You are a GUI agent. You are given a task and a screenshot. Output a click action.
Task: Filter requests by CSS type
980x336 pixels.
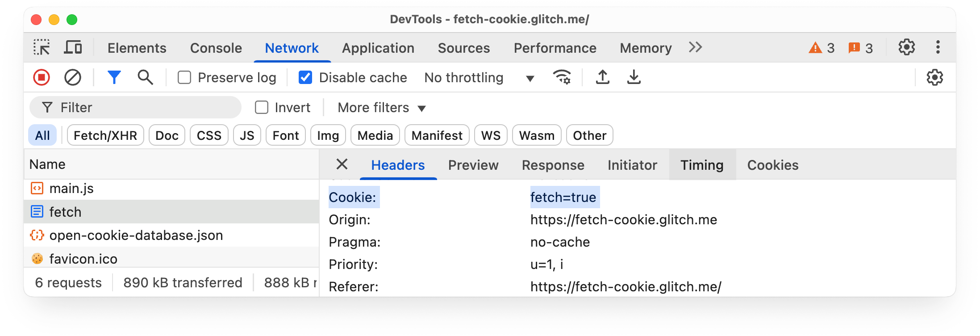point(209,135)
